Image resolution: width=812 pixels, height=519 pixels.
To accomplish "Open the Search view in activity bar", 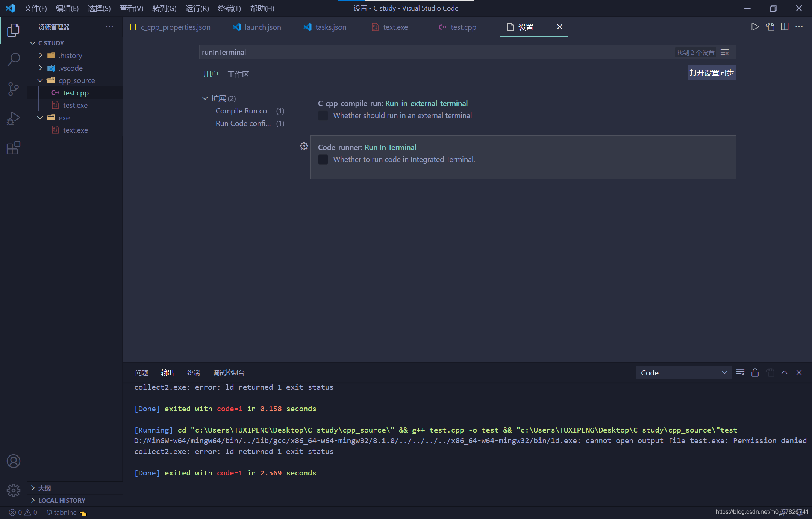I will point(14,59).
